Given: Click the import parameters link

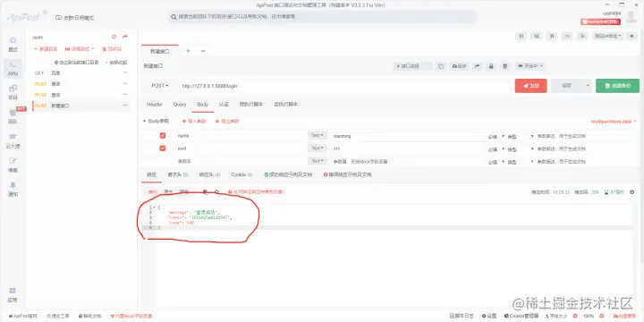Looking at the screenshot, I should [193, 121].
